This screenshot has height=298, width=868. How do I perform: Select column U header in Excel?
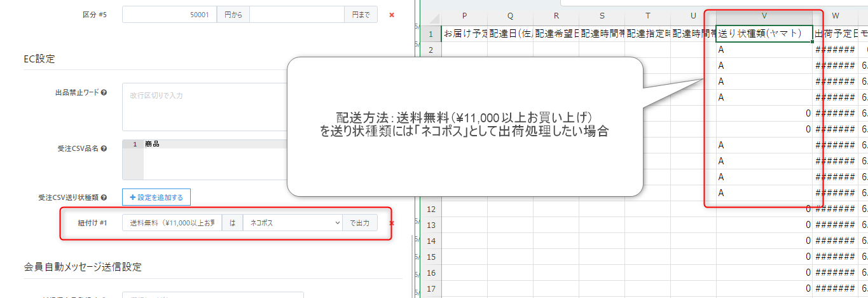tap(693, 17)
